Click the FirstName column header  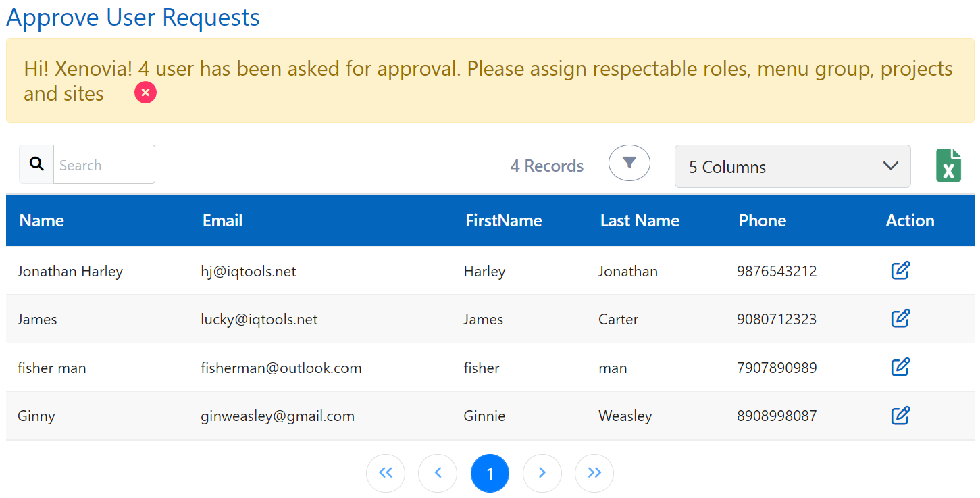tap(503, 220)
